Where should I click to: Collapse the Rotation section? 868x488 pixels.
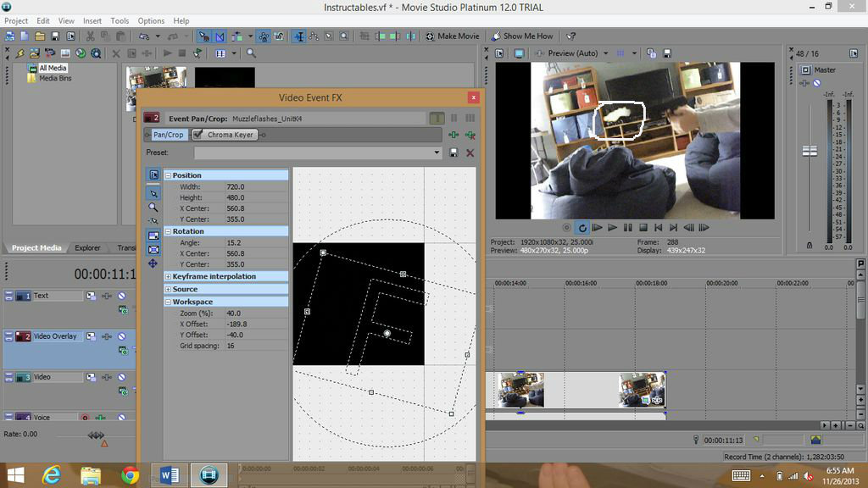(x=169, y=231)
